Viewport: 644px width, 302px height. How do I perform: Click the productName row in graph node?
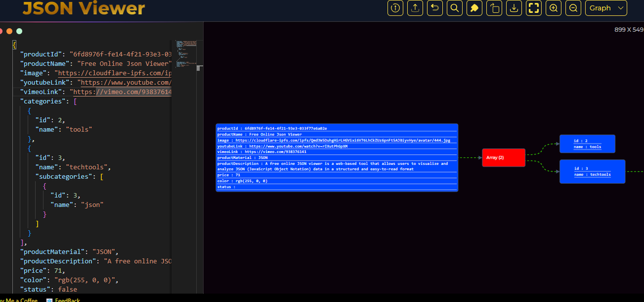click(336, 134)
